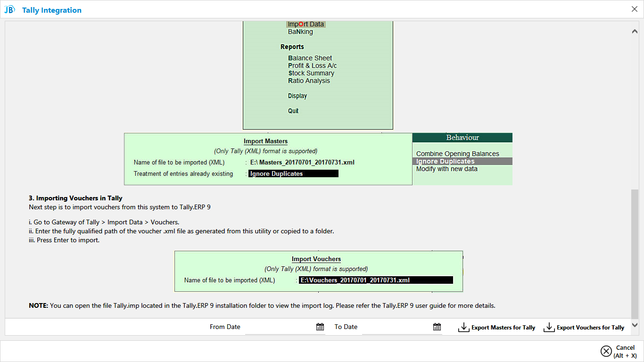Select Balance Sheet under Reports
The height and width of the screenshot is (362, 644).
pos(310,58)
